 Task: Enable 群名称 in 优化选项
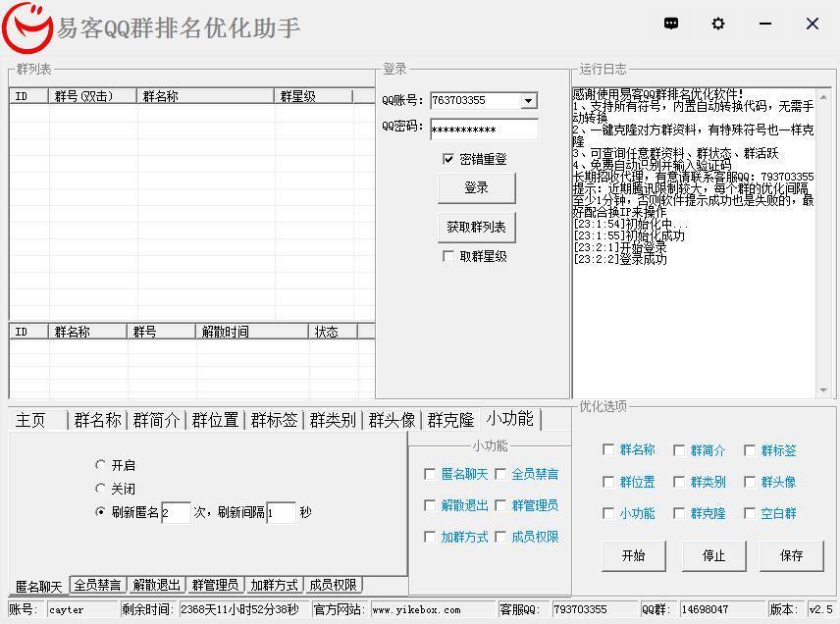(x=608, y=450)
